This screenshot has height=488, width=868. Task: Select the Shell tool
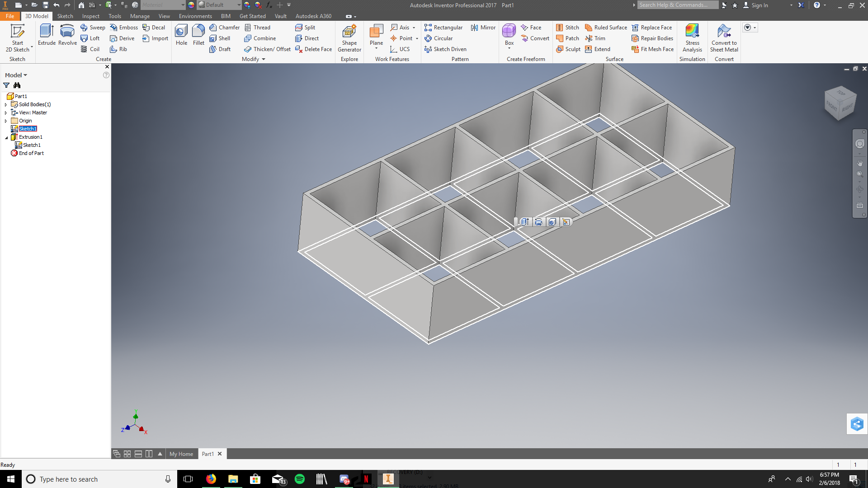pyautogui.click(x=220, y=38)
